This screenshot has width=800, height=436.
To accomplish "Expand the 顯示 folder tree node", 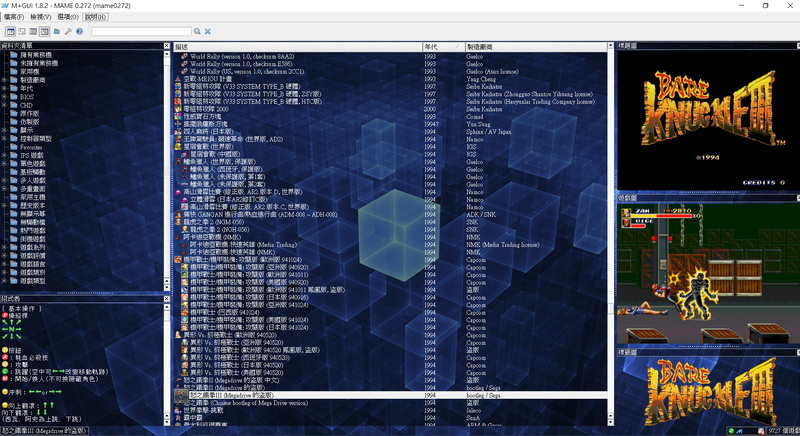I will pyautogui.click(x=4, y=130).
